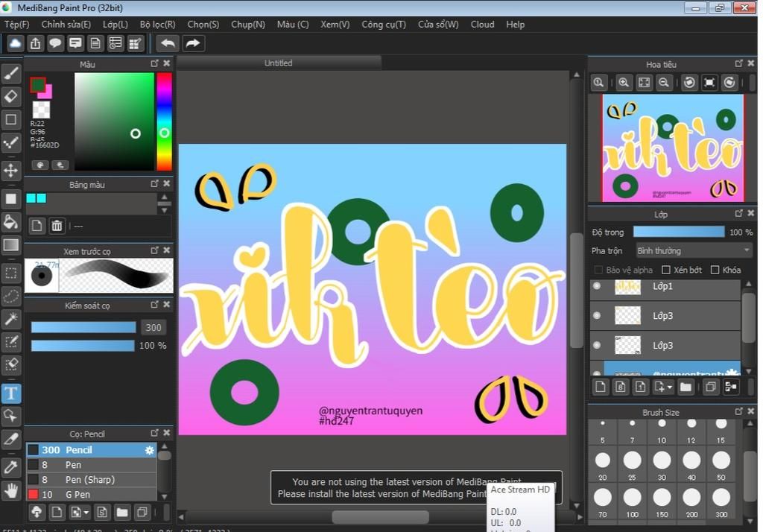Select the Magic Wand tool
Screen dimensions: 763x532
(11, 319)
